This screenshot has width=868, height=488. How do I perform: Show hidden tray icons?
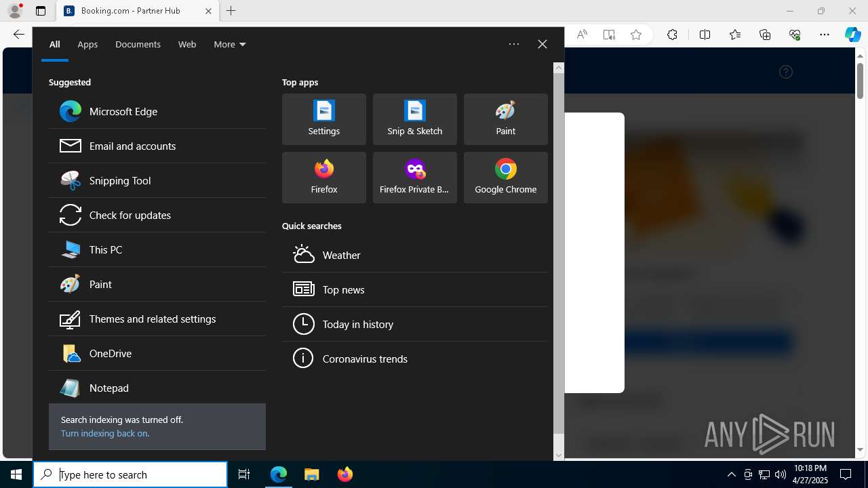732,474
